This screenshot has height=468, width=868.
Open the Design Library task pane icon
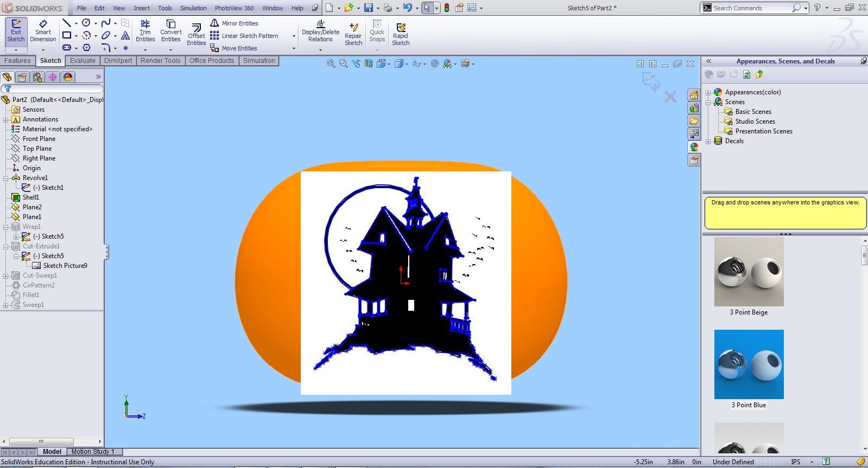click(x=694, y=108)
